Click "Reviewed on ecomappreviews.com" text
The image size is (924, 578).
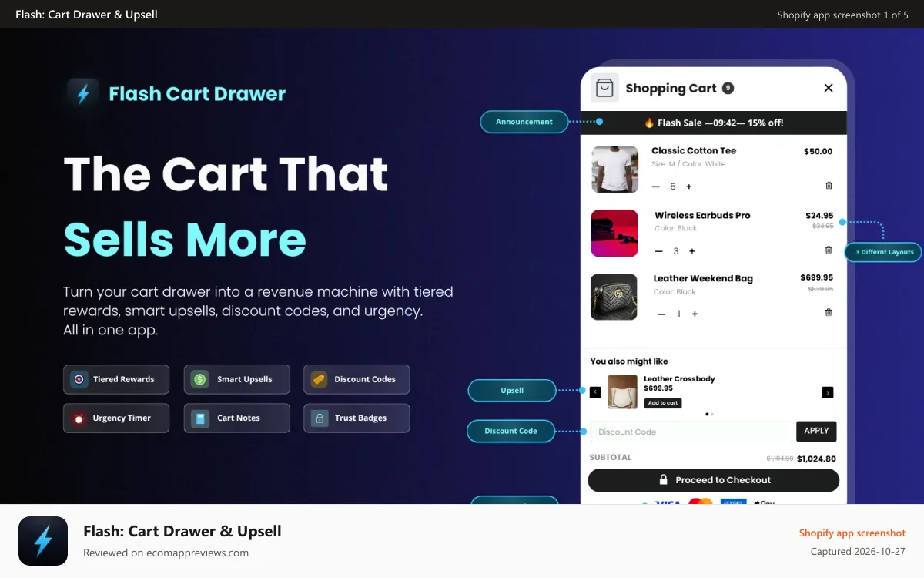pyautogui.click(x=166, y=553)
